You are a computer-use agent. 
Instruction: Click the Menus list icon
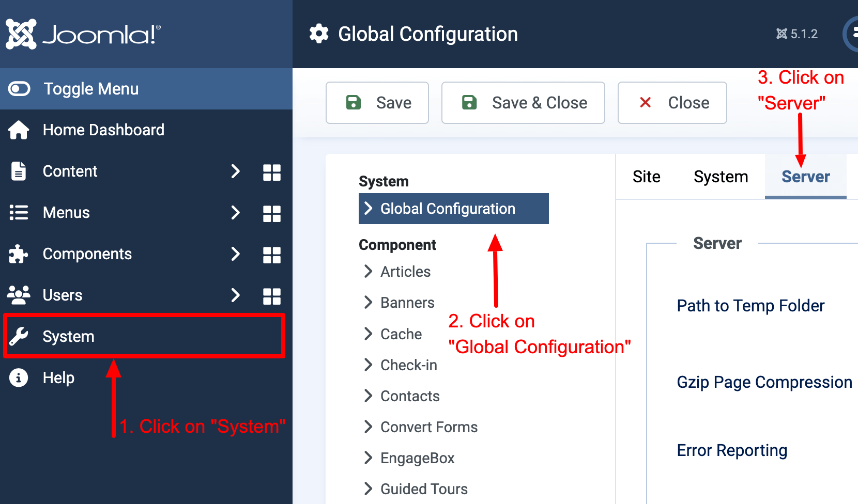pos(19,212)
